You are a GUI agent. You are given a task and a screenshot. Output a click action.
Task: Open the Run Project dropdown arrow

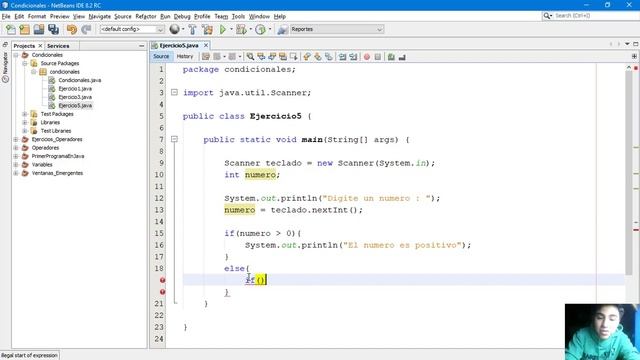coord(231,29)
